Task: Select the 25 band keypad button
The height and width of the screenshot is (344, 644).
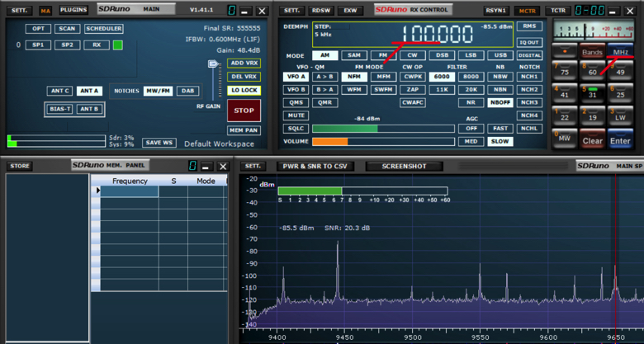Action: (620, 92)
